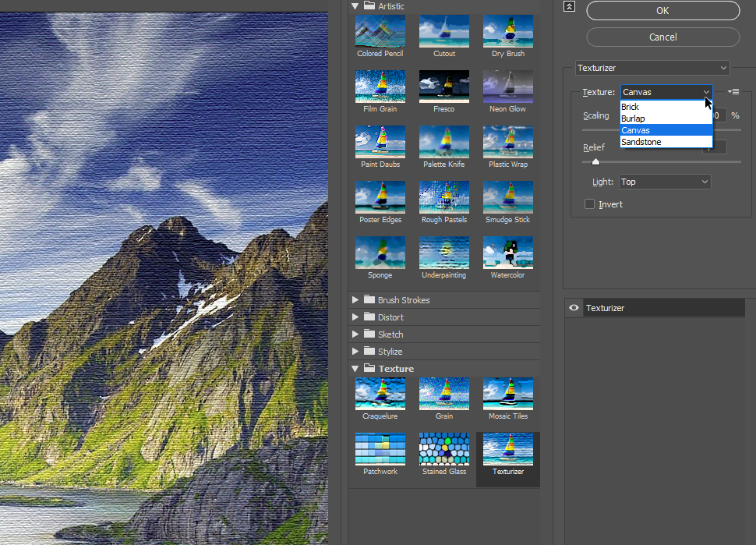Enable the Invert option

click(590, 203)
